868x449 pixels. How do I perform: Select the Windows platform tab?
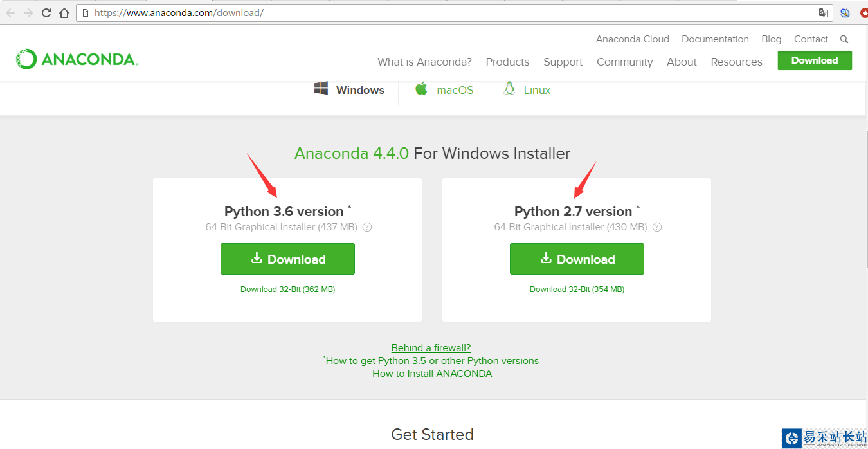349,90
